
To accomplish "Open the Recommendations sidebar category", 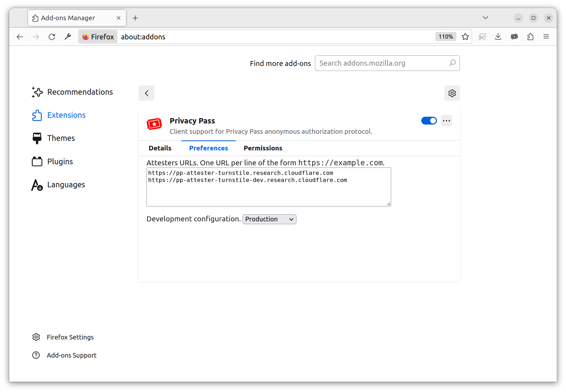I will coord(72,92).
